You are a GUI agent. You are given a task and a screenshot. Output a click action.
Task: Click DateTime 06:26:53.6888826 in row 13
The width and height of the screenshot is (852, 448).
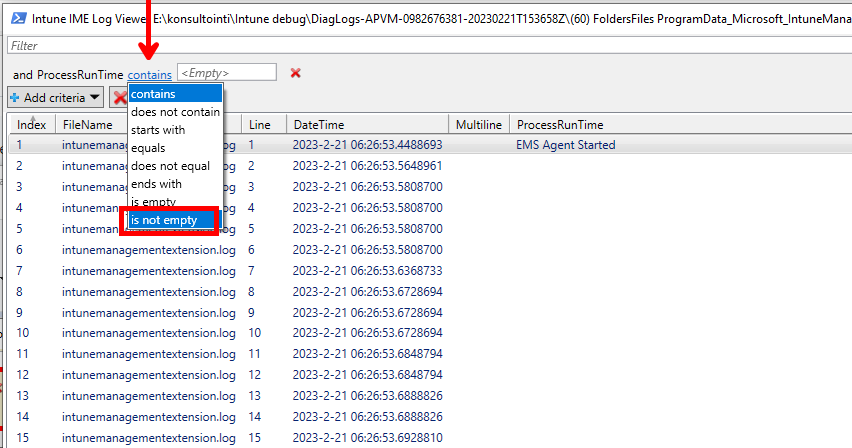click(367, 396)
